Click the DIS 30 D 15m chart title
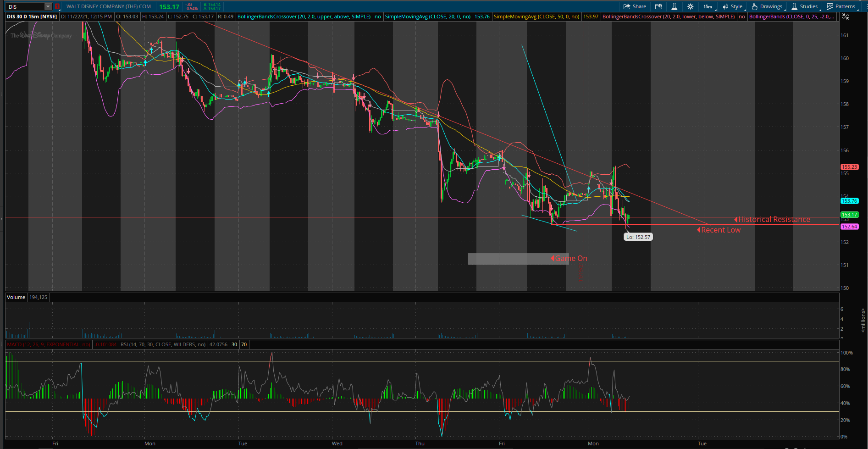Viewport: 868px width, 449px height. pyautogui.click(x=32, y=17)
